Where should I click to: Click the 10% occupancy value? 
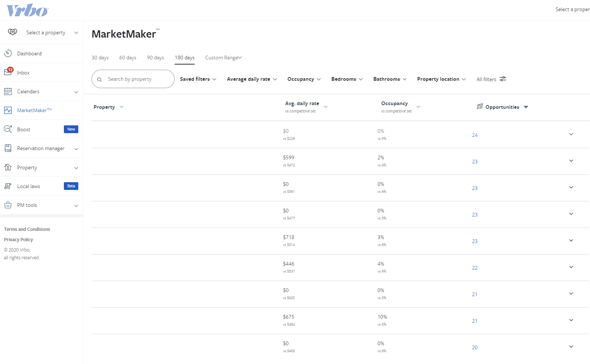pos(382,317)
